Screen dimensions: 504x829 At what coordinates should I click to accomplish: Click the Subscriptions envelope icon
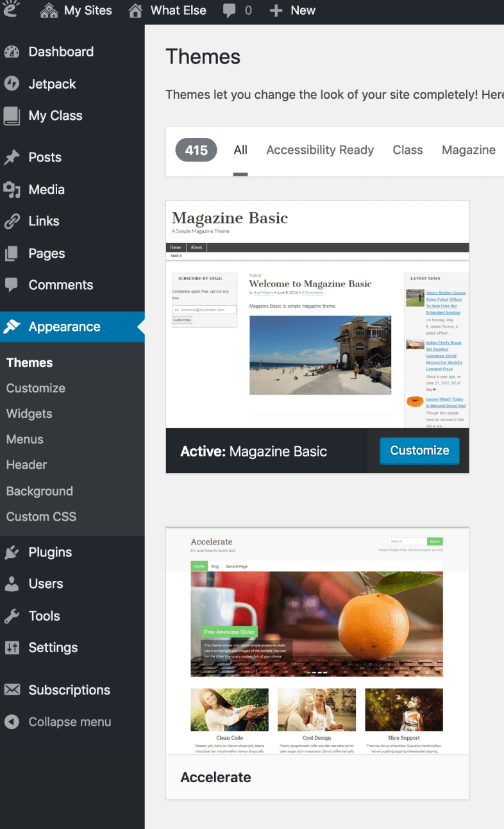pyautogui.click(x=12, y=691)
